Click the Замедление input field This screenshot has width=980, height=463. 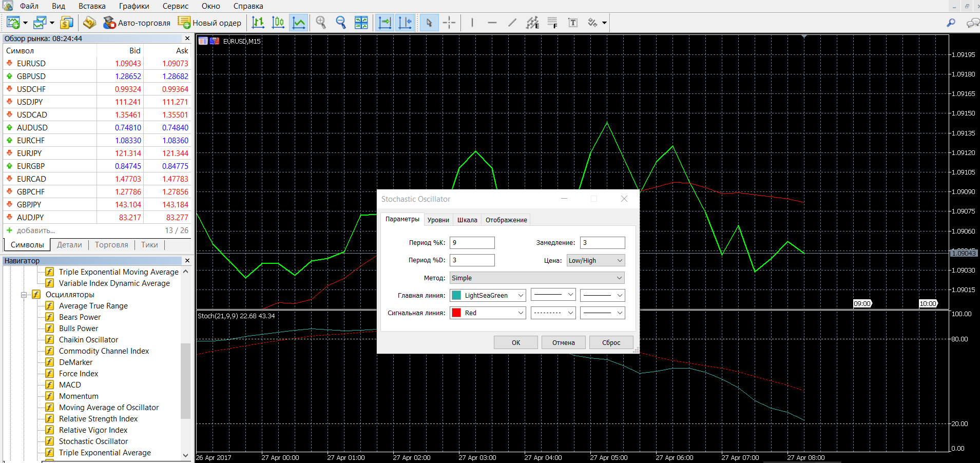[603, 243]
